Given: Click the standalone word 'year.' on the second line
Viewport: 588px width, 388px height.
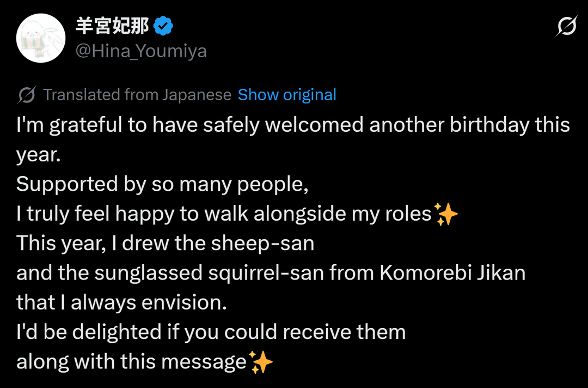Looking at the screenshot, I should [x=38, y=155].
